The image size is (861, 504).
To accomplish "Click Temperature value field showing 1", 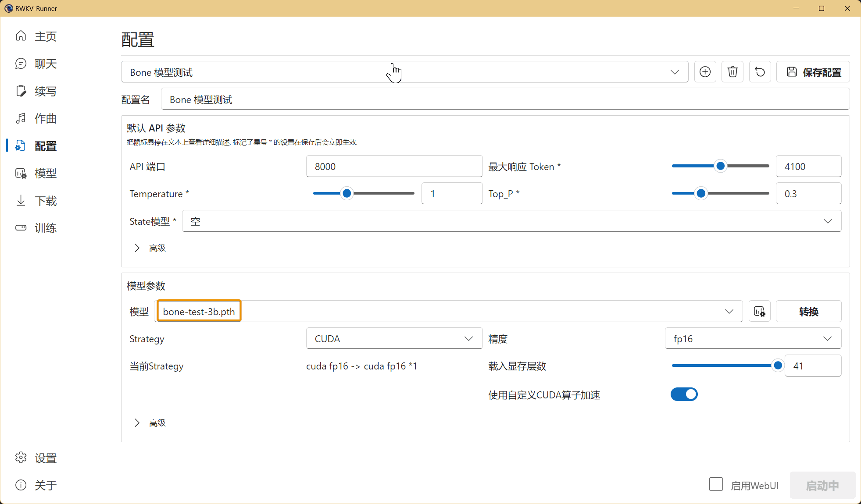I will coord(452,193).
